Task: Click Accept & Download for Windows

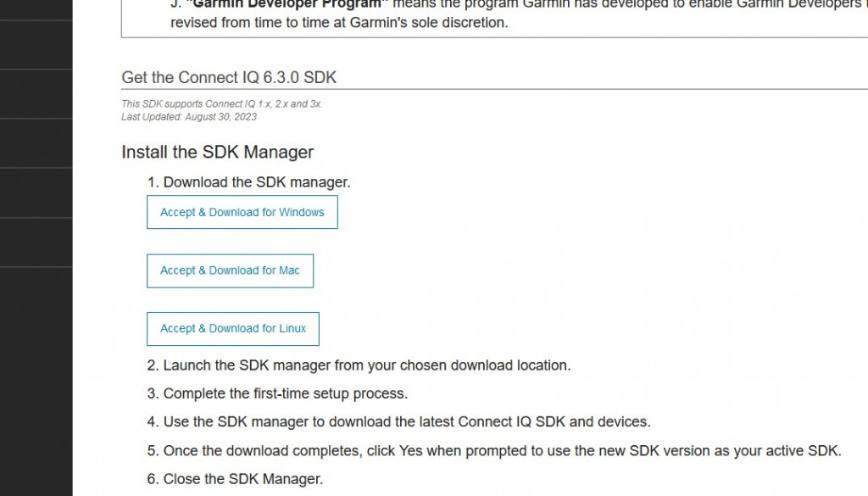Action: [x=242, y=212]
